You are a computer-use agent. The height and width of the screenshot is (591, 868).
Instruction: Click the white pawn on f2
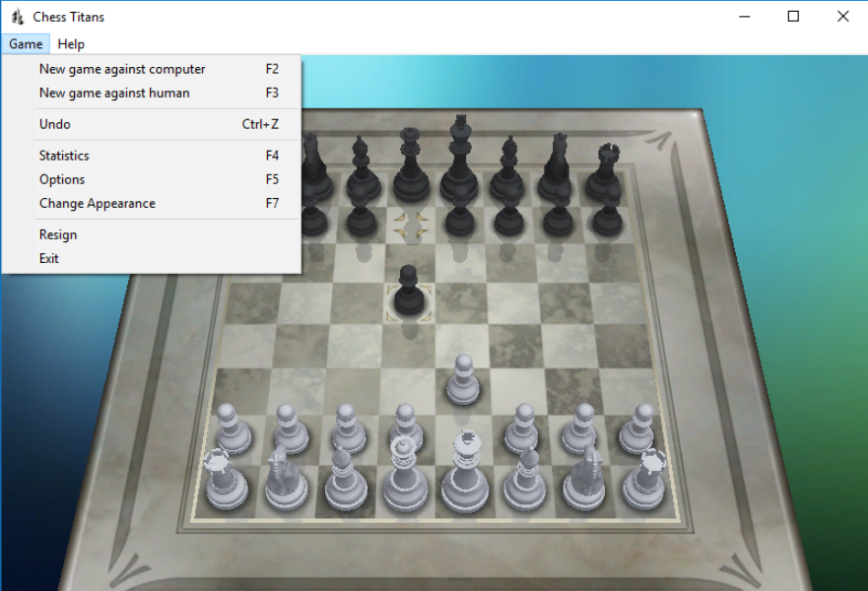(x=522, y=428)
